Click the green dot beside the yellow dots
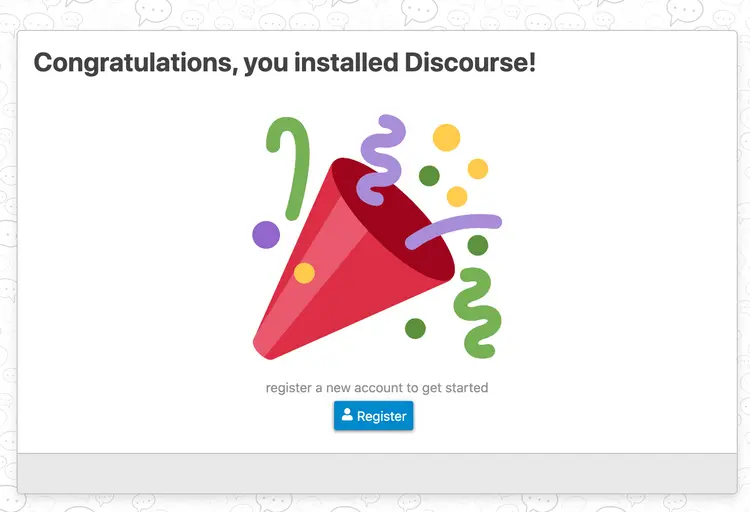The height and width of the screenshot is (512, 750). 429,176
